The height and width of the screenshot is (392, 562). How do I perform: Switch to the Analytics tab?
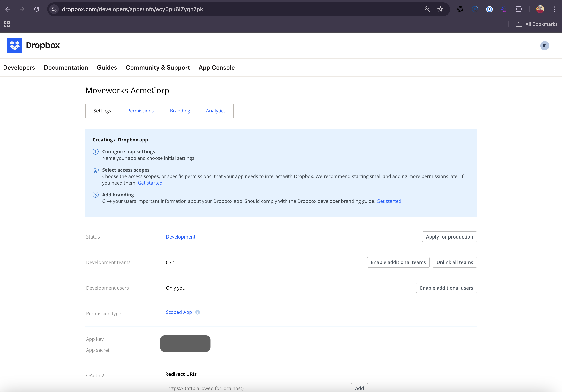[216, 111]
